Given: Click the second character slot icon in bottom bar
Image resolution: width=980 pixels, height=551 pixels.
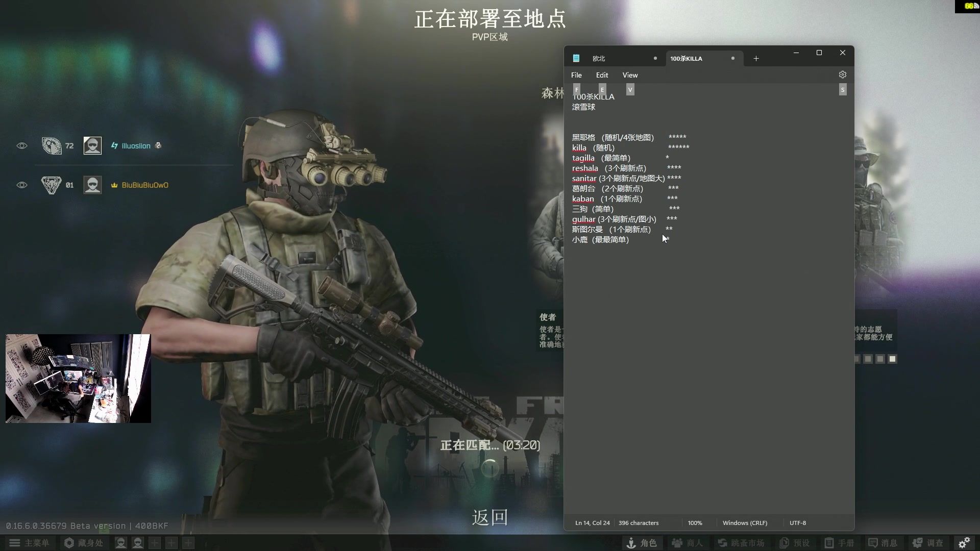Looking at the screenshot, I should (x=138, y=543).
